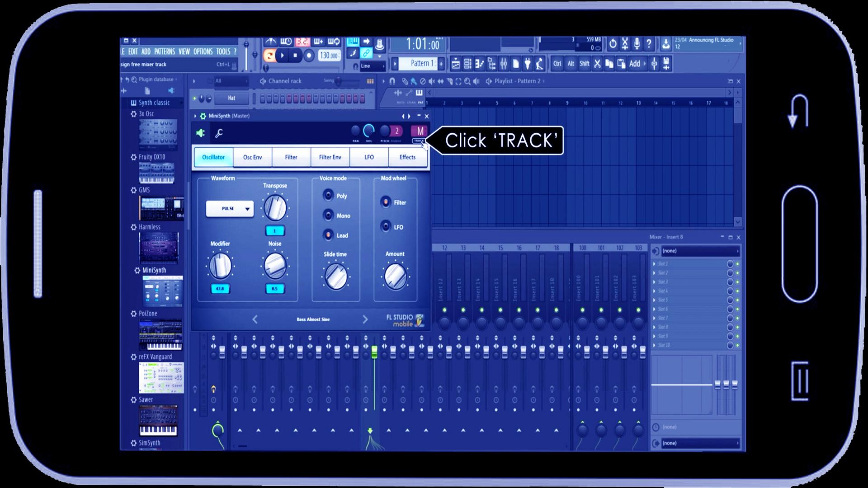868x488 pixels.
Task: Switch to the Osc Env tab
Action: tap(252, 157)
